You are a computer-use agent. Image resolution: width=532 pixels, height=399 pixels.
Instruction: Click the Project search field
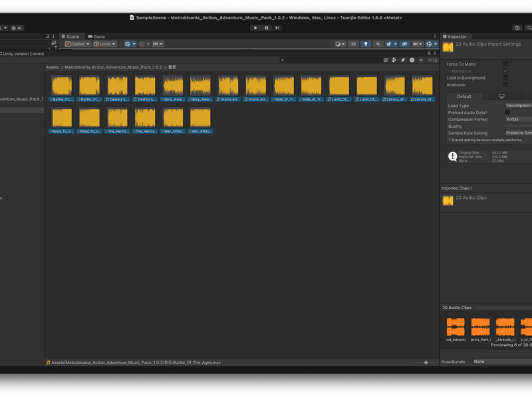coord(331,60)
